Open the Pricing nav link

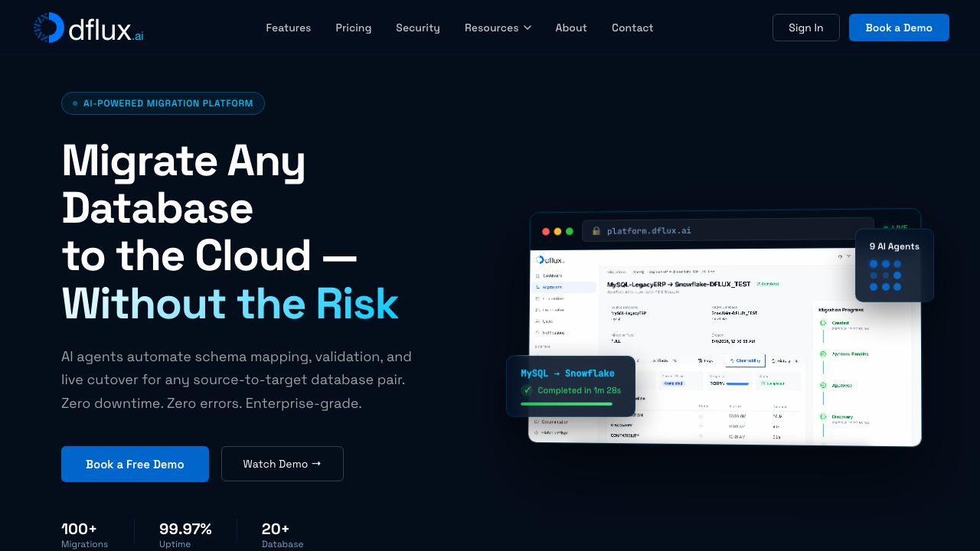tap(353, 28)
